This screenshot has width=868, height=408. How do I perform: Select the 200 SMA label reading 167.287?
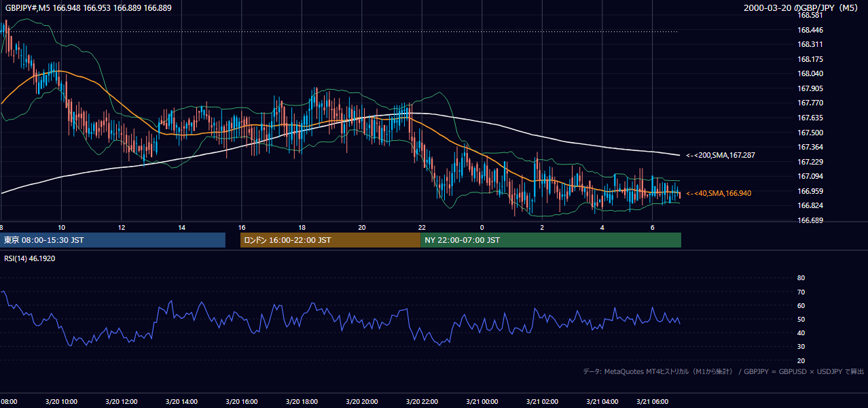coord(721,155)
